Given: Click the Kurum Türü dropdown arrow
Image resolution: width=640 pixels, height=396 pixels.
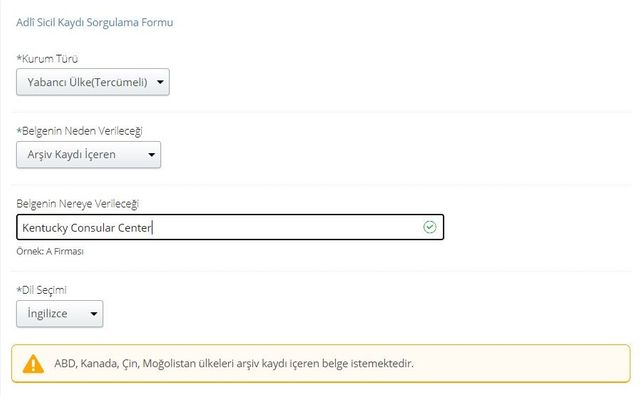Looking at the screenshot, I should tap(160, 82).
